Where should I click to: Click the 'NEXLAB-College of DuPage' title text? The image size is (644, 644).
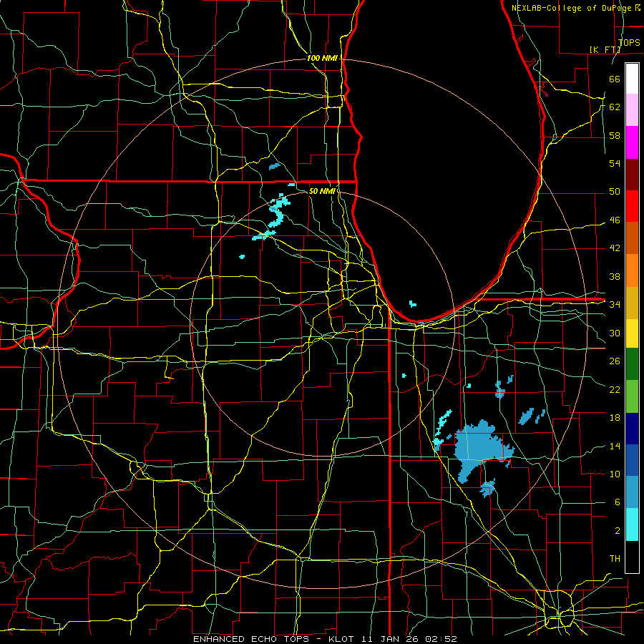coord(572,8)
